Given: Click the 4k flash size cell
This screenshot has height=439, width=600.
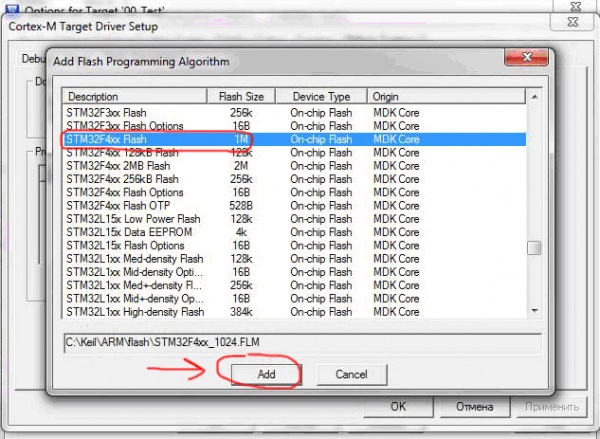Looking at the screenshot, I should [241, 232].
